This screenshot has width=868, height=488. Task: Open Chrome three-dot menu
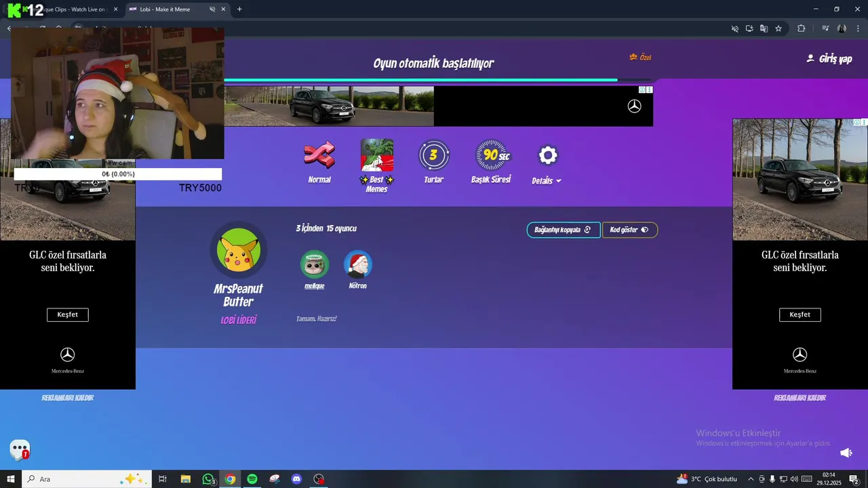[x=856, y=28]
